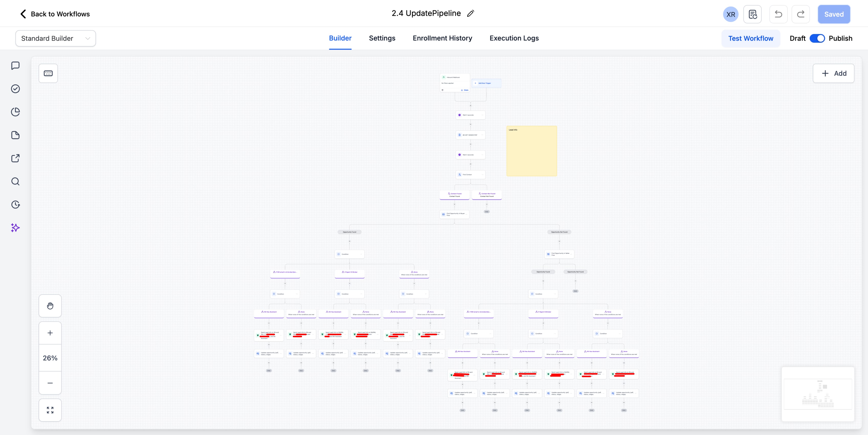Click the Publish label
Viewport: 868px width, 435px height.
pos(840,38)
